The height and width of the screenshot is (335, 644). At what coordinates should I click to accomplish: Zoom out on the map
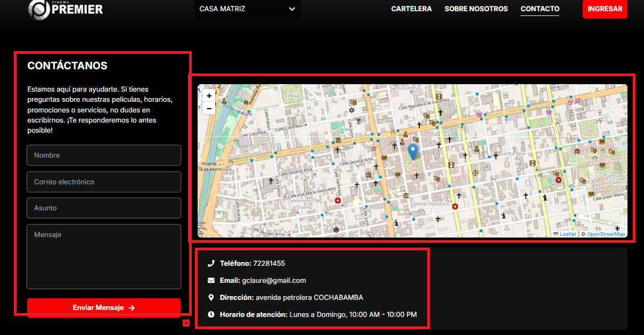[x=209, y=109]
